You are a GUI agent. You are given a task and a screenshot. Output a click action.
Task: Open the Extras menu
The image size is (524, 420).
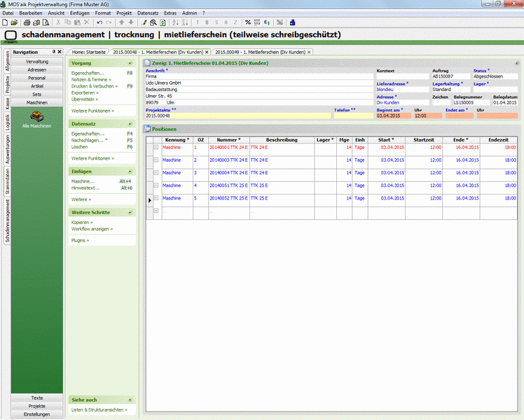click(x=170, y=13)
